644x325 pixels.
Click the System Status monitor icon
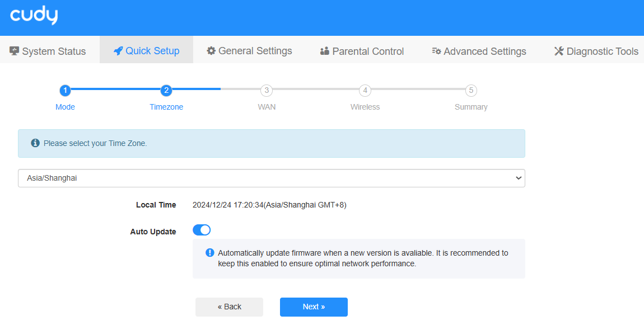pos(15,51)
